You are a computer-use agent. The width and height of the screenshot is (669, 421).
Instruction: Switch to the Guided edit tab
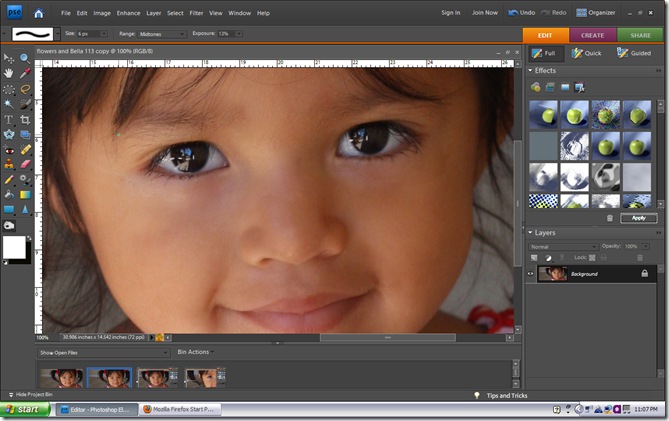[x=635, y=53]
